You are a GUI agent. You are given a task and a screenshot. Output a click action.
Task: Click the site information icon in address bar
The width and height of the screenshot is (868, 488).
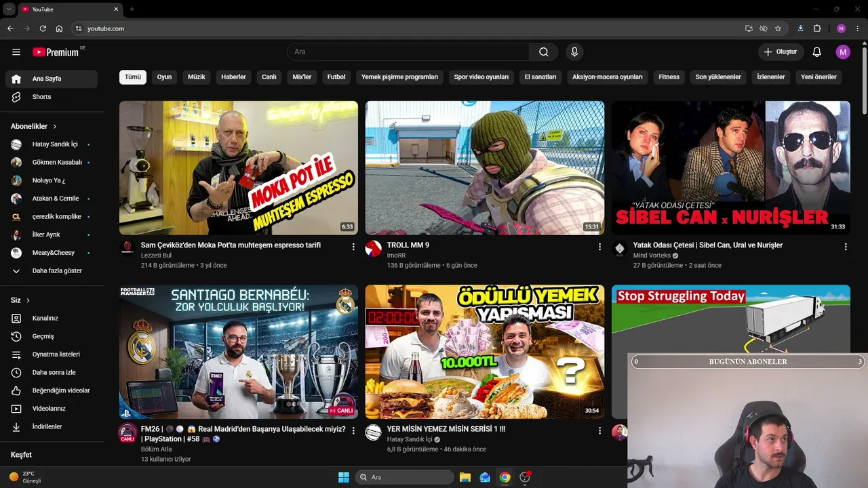tap(78, 28)
